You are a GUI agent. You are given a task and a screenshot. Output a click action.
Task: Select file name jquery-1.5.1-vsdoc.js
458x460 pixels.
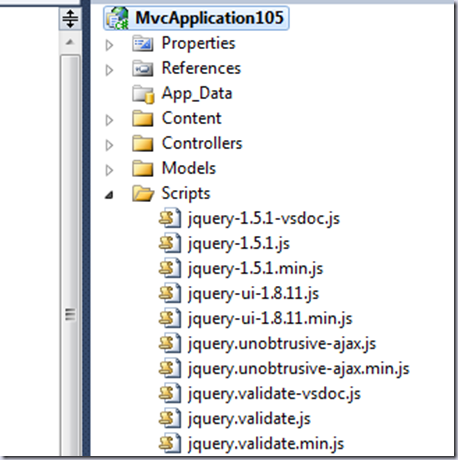pyautogui.click(x=264, y=219)
